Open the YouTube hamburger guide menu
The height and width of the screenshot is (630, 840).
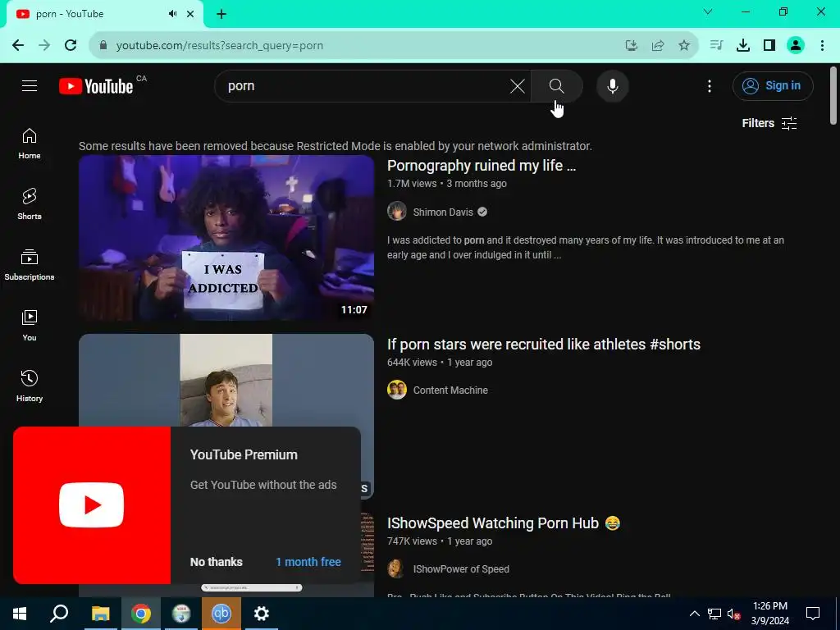[x=30, y=85]
